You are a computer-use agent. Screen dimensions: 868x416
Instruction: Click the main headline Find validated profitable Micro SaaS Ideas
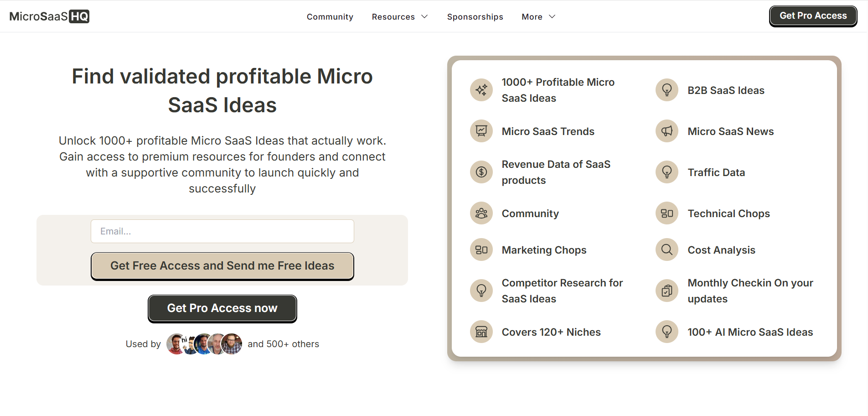[x=222, y=90]
